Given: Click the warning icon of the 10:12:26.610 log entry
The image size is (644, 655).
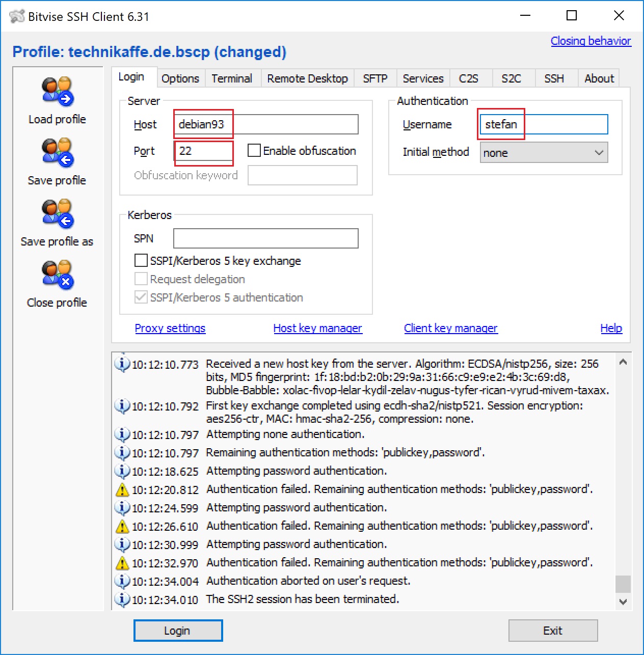Looking at the screenshot, I should point(122,527).
